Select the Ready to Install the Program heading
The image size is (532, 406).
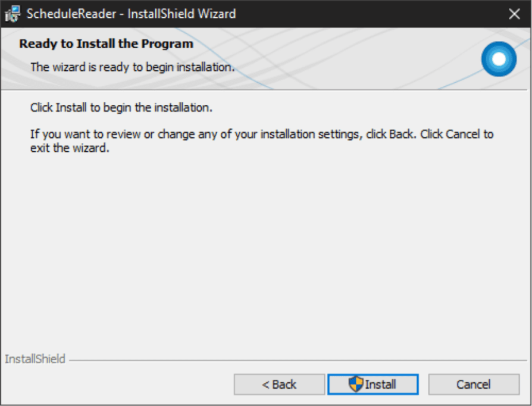[x=106, y=44]
